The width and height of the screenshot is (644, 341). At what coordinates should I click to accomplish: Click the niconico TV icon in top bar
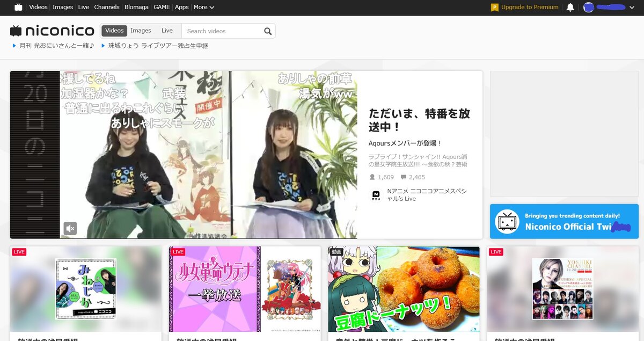19,7
